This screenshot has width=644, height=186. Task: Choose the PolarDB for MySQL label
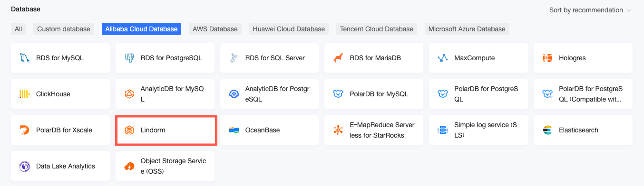(379, 94)
